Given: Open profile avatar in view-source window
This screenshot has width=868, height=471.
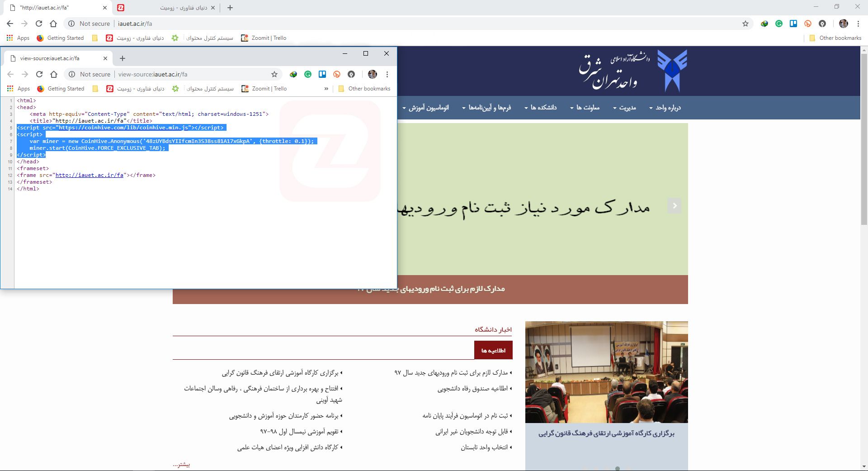Looking at the screenshot, I should 373,74.
